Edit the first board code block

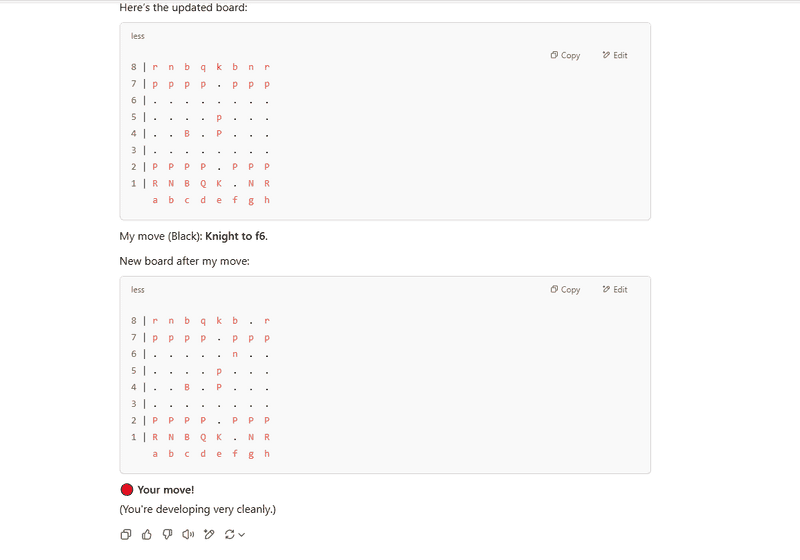[615, 55]
